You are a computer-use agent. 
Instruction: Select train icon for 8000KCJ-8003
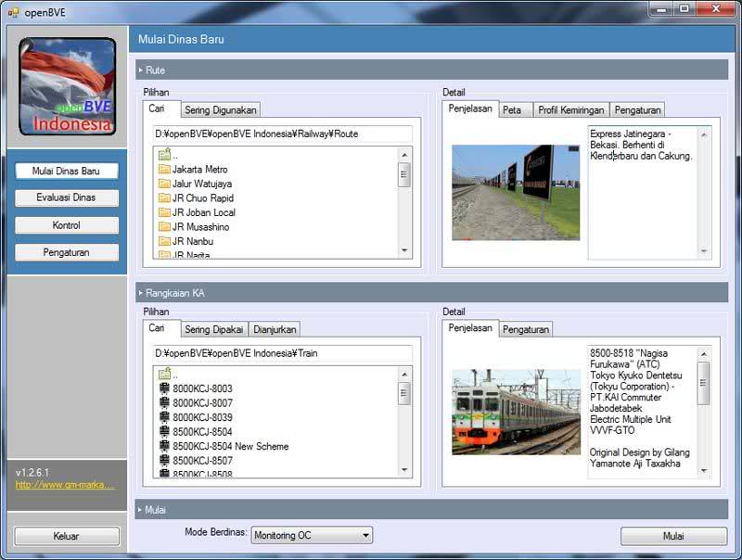[x=164, y=388]
